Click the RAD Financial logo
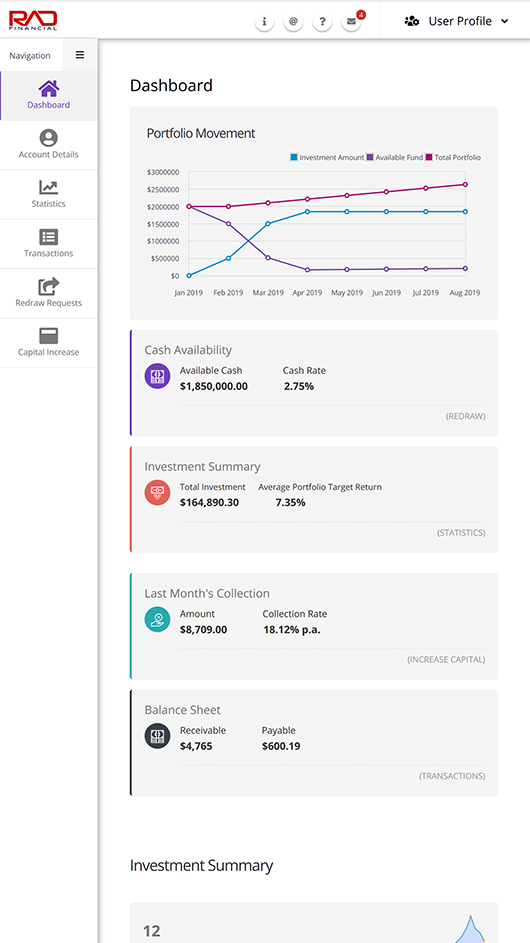Screen dimensions: 530x943 (34, 20)
